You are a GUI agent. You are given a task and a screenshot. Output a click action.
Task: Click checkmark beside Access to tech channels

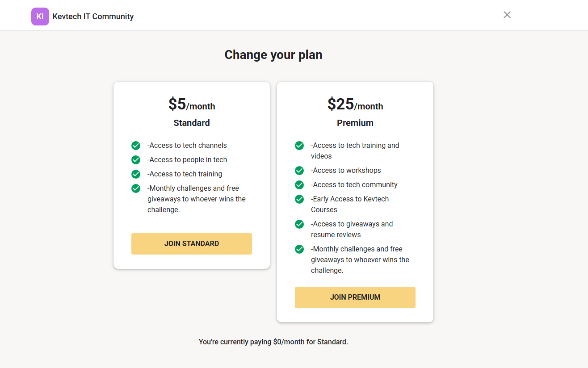136,146
